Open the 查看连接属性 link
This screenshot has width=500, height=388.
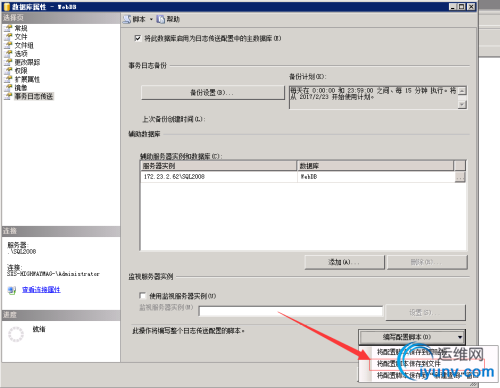(x=41, y=290)
